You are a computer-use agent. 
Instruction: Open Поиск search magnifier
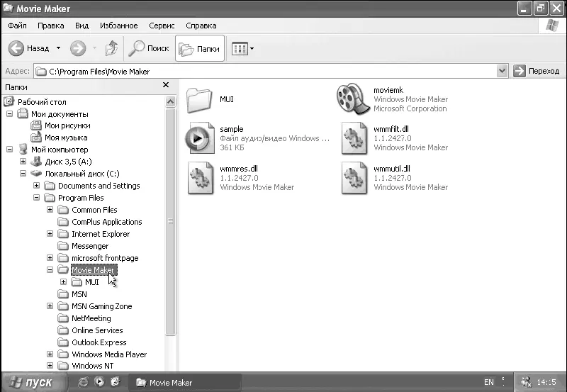136,48
